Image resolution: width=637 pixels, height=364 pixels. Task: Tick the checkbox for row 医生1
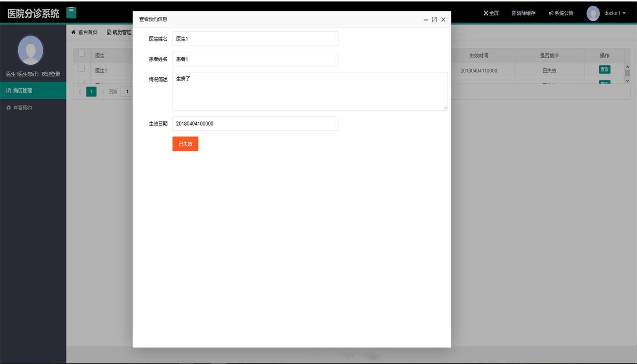coord(82,69)
